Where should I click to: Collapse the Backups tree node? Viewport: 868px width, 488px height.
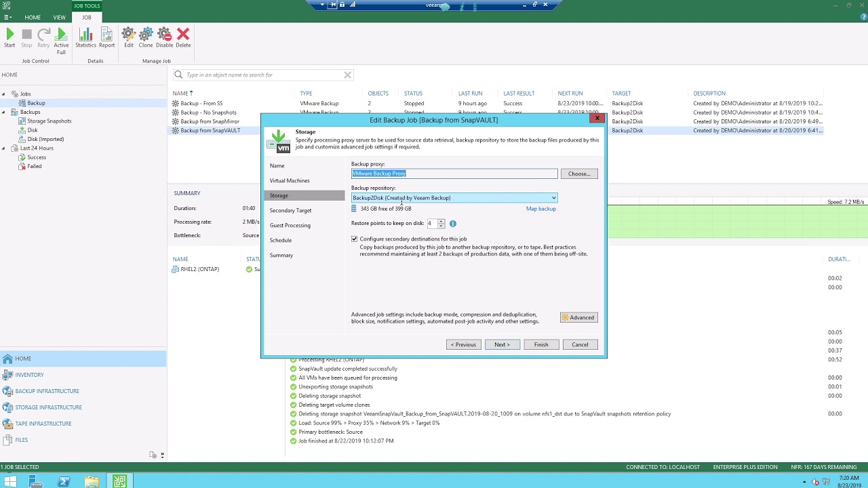coord(3,112)
